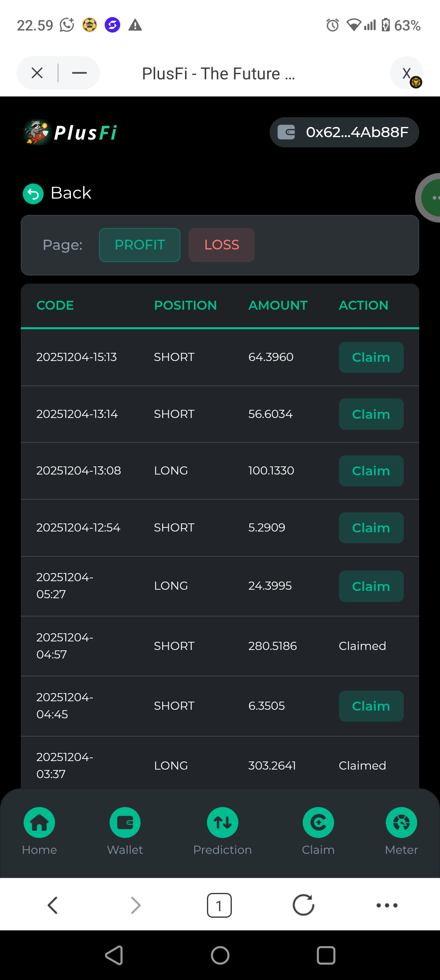Switch to the LOSS page tab
This screenshot has width=440, height=980.
(x=222, y=245)
